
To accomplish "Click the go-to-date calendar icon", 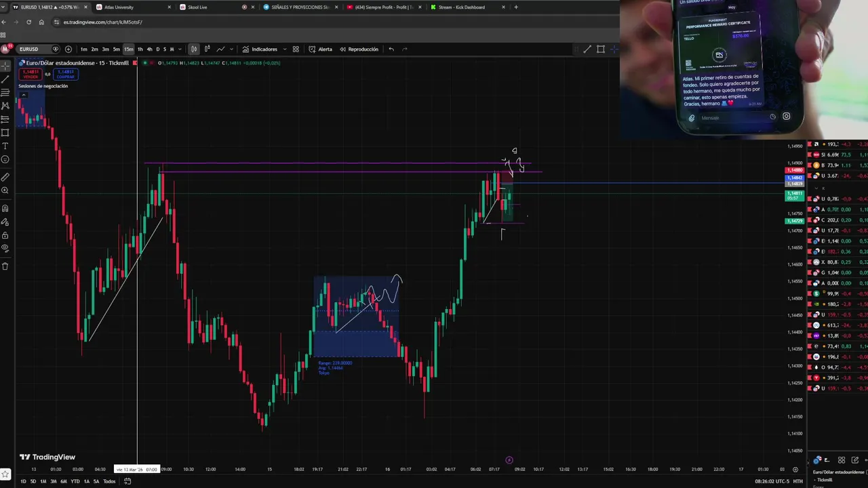I will [x=127, y=481].
